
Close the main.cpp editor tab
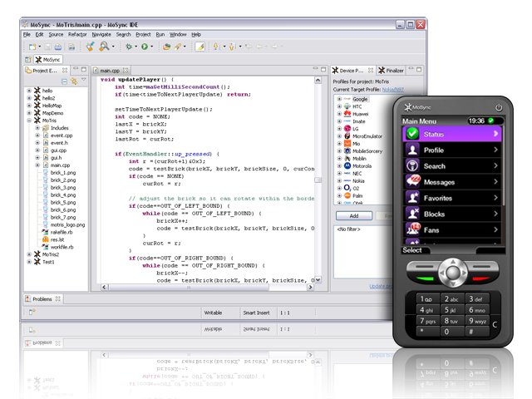point(126,70)
